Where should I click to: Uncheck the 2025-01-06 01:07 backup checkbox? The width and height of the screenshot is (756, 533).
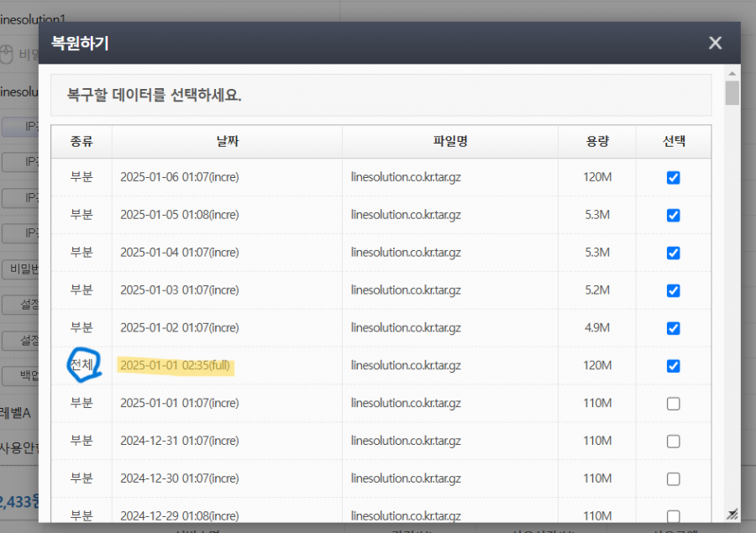point(673,177)
